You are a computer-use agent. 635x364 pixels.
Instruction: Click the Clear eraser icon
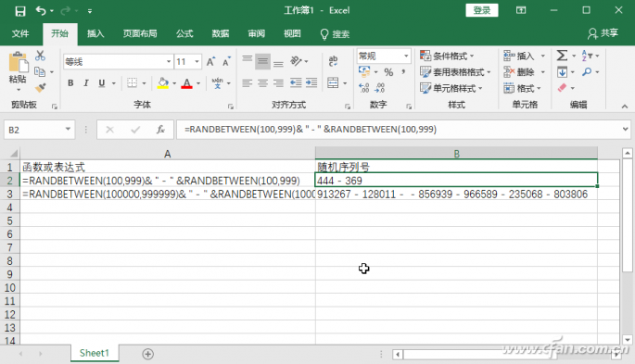point(562,88)
